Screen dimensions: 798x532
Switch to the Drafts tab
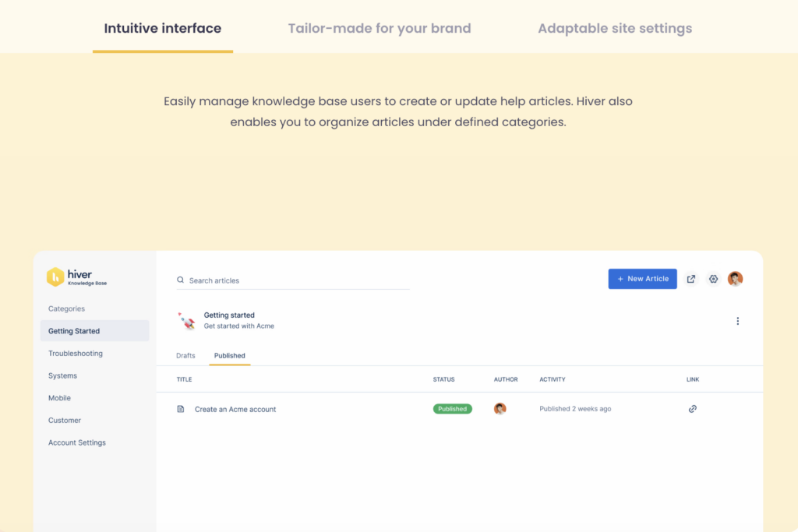tap(185, 356)
